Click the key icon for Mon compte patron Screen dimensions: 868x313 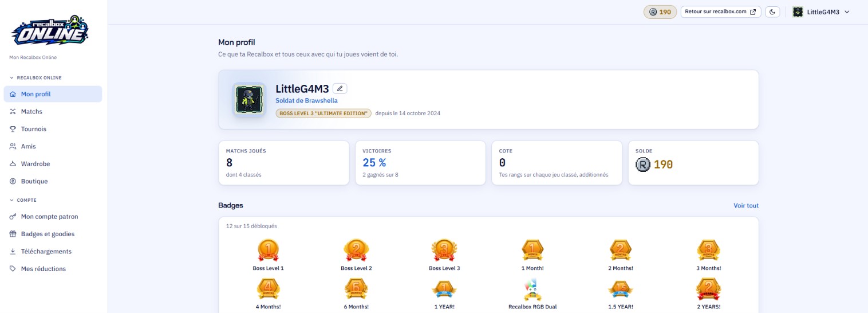click(13, 217)
